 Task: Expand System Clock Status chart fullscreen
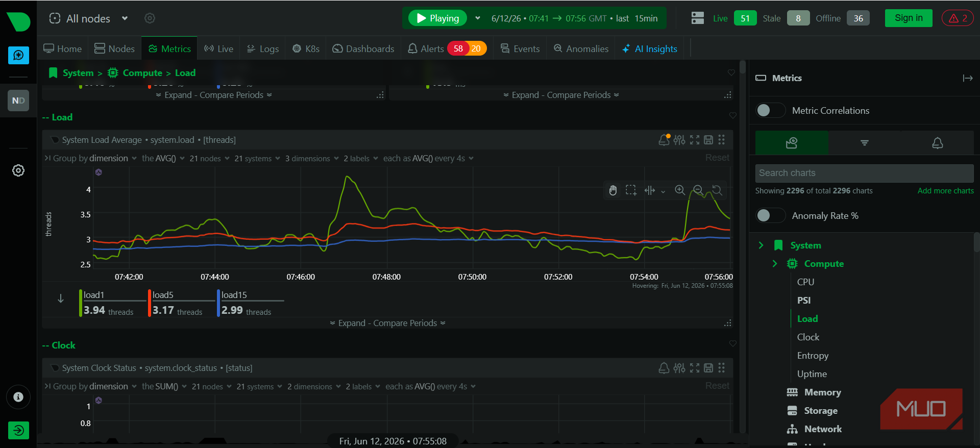pos(695,368)
